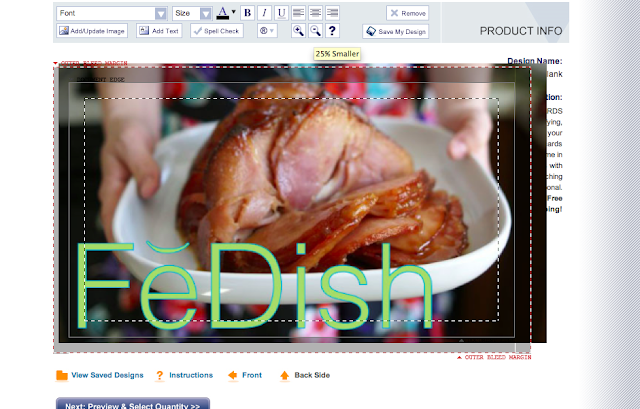Switch to the Front side link

[x=252, y=375]
